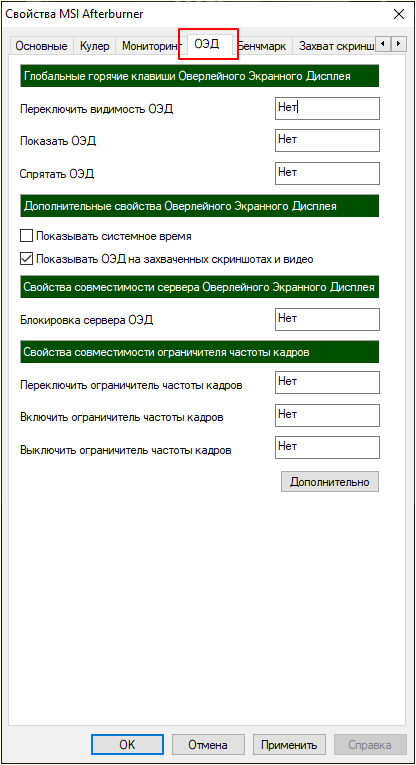Open the Кулер tab
Image resolution: width=416 pixels, height=765 pixels.
click(x=95, y=46)
